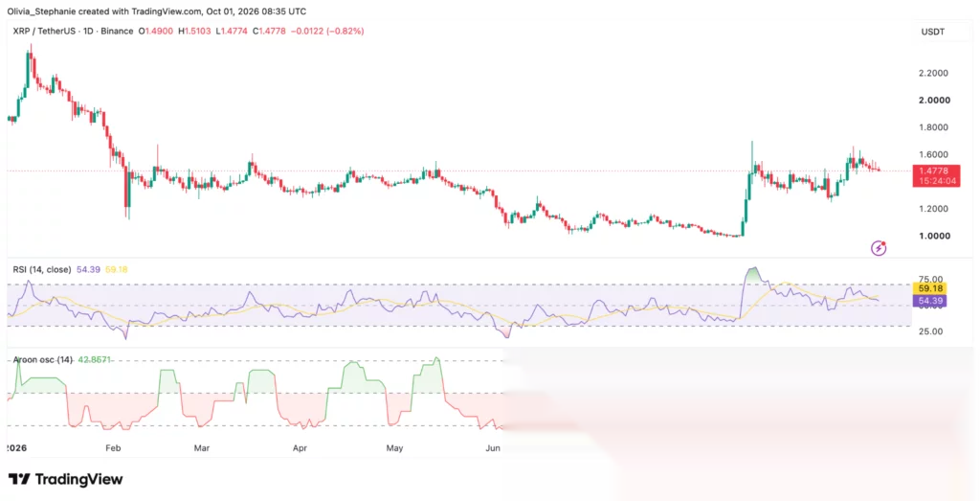Image resolution: width=980 pixels, height=501 pixels.
Task: Click the RSI 75.00 scale label
Action: pos(930,279)
